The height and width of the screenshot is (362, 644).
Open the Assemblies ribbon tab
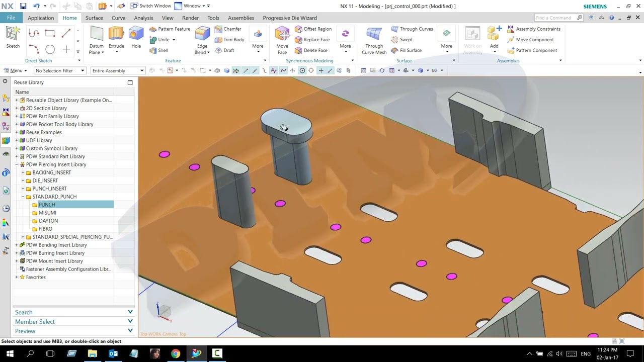click(x=241, y=18)
